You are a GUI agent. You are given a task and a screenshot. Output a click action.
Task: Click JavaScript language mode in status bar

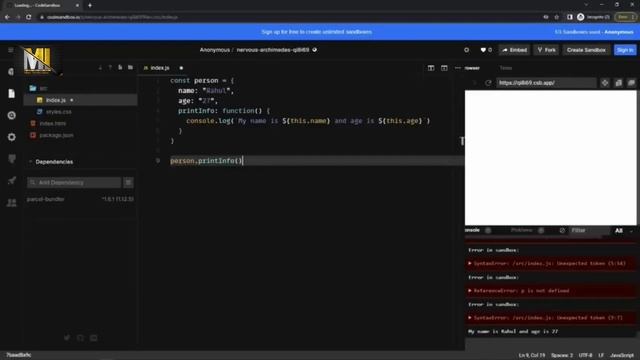622,356
